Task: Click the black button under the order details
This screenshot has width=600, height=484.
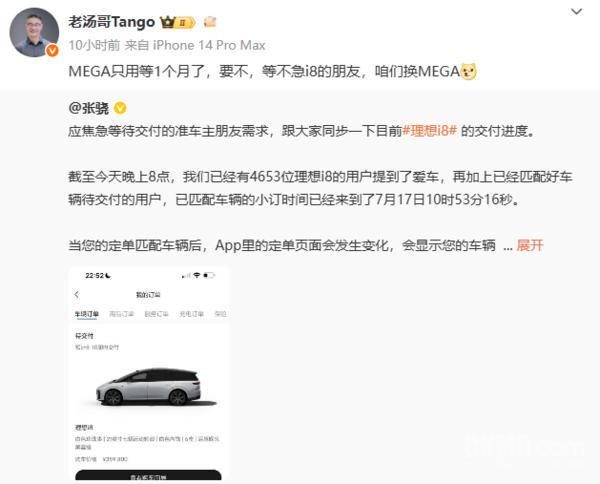Action: (148, 475)
